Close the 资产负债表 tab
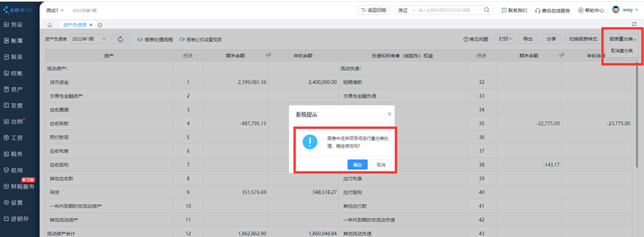Viewport: 644px width, 237px height. pos(91,25)
